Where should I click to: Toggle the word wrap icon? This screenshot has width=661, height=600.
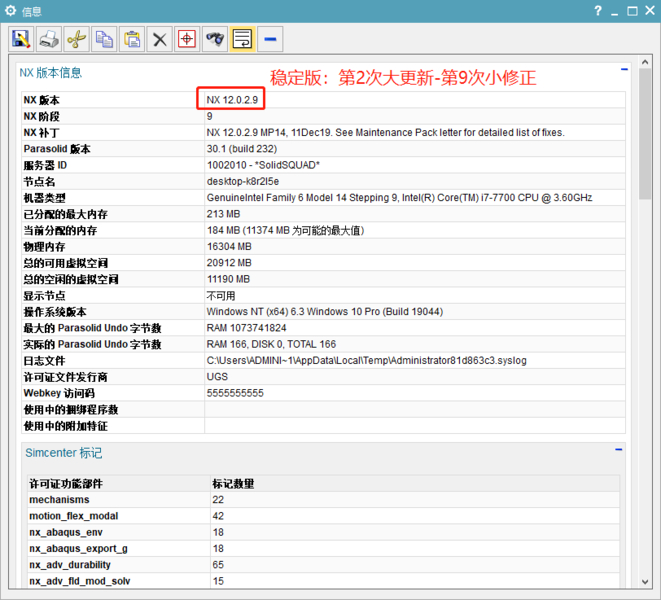pos(242,39)
